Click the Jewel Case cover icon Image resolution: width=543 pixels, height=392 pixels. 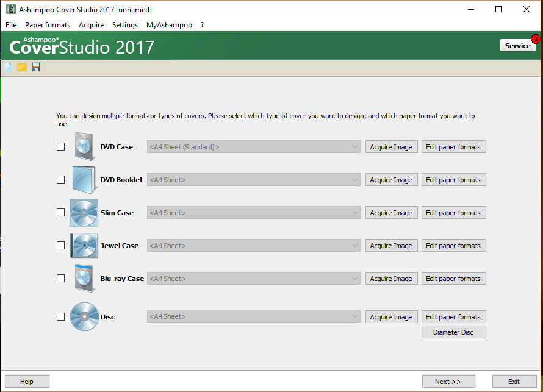[x=84, y=246]
